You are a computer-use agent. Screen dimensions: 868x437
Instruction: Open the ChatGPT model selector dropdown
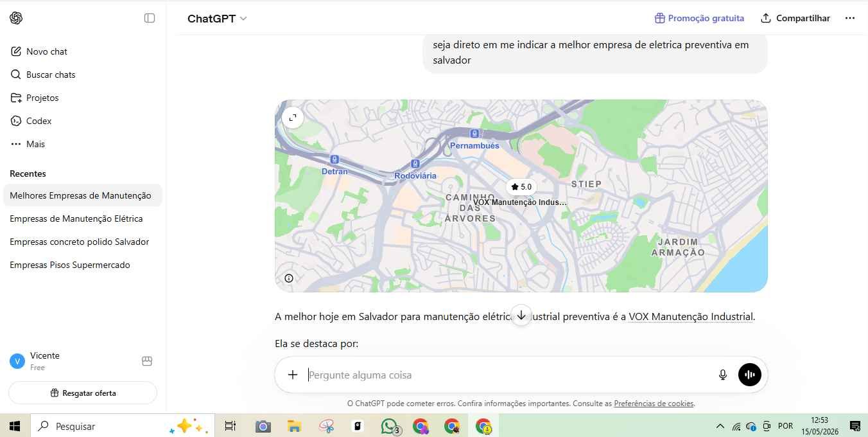point(217,19)
